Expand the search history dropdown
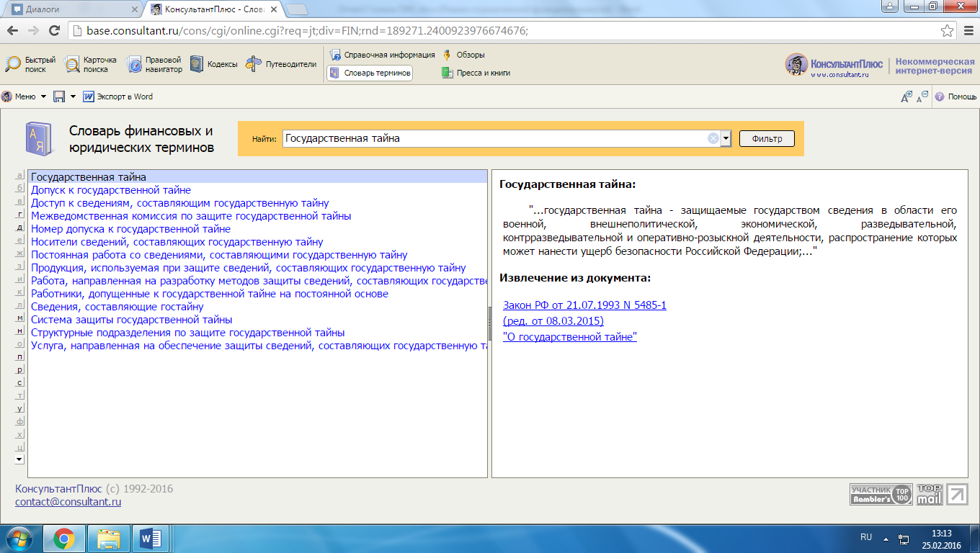The height and width of the screenshot is (553, 980). (726, 138)
